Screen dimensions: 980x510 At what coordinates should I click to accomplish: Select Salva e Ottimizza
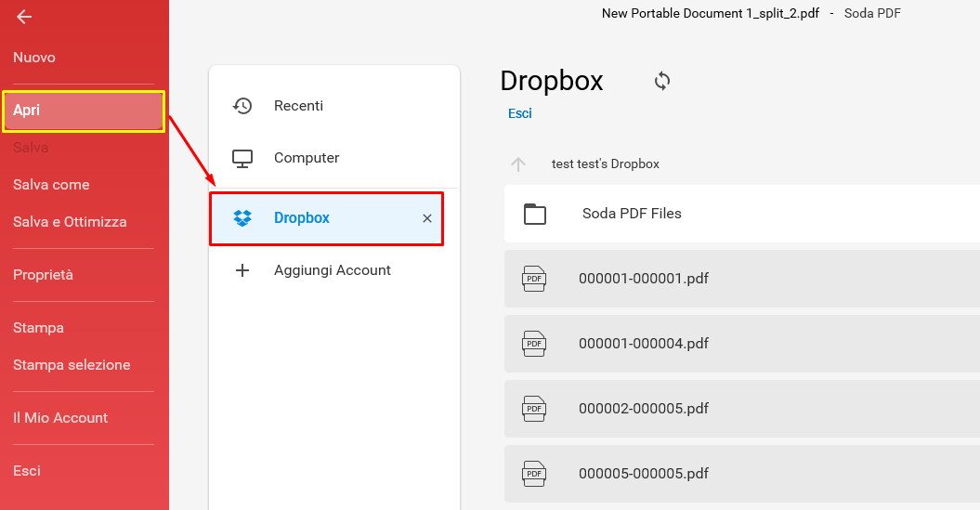[x=70, y=222]
